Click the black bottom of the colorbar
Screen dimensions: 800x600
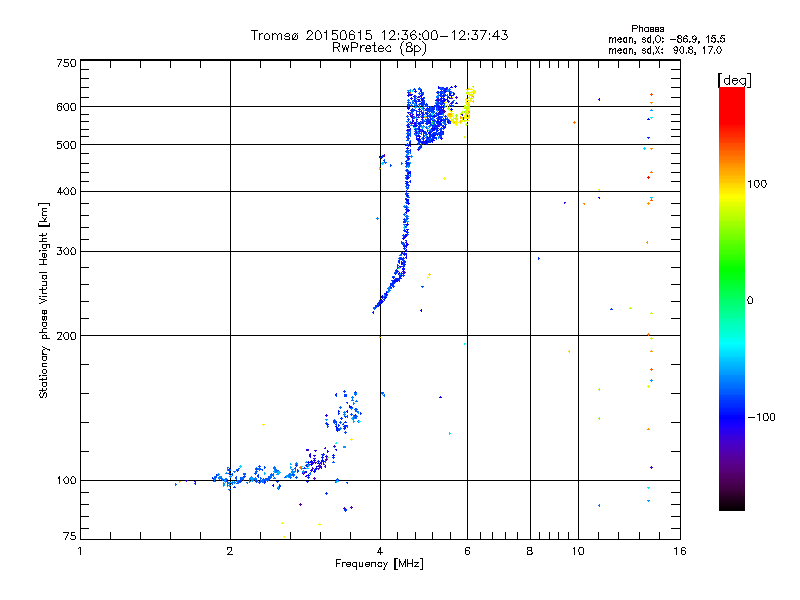click(x=732, y=504)
